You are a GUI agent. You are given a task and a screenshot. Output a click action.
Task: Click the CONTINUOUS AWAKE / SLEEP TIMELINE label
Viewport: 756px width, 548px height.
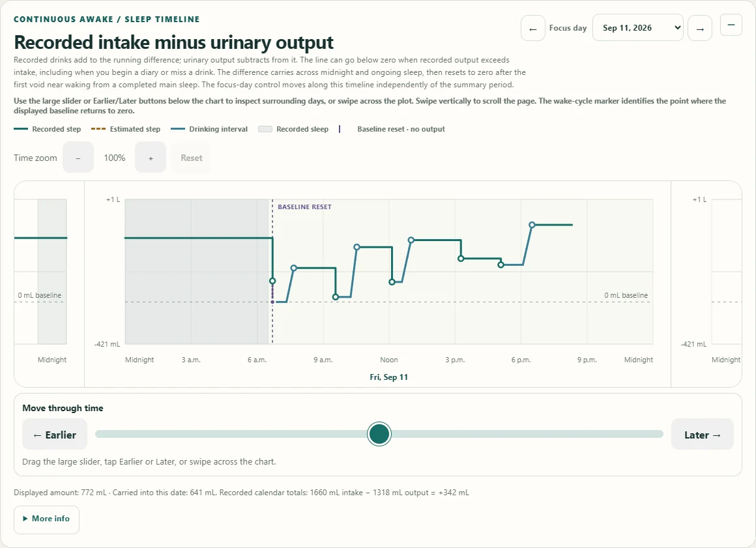pos(106,20)
